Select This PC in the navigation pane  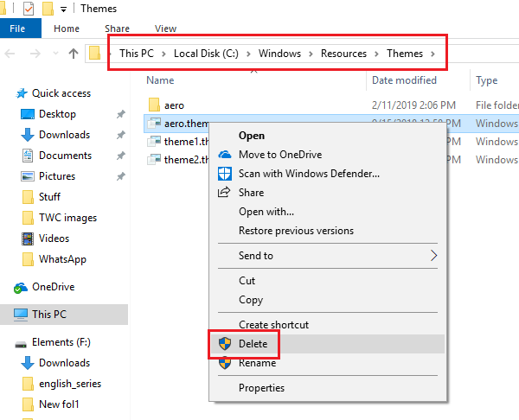pyautogui.click(x=48, y=315)
